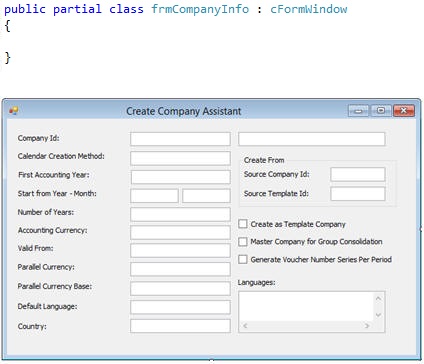The image size is (424, 364).
Task: Click the 'public' keyword in the code
Action: pyautogui.click(x=25, y=9)
